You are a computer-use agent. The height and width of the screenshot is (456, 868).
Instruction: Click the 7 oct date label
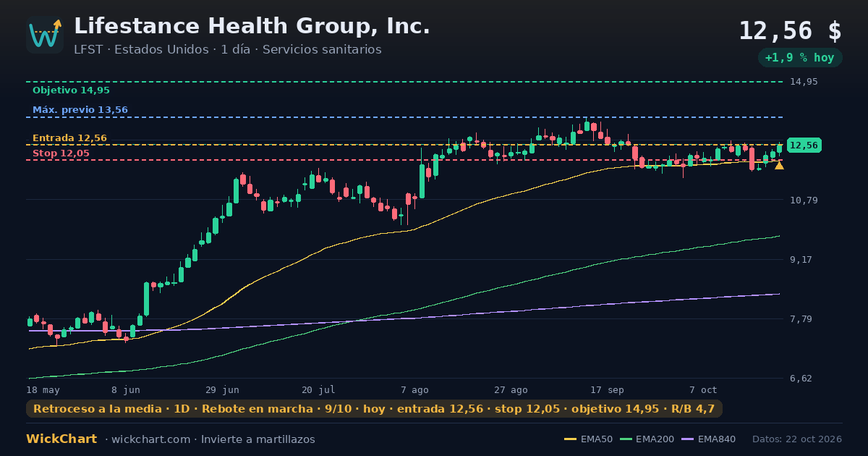(703, 389)
